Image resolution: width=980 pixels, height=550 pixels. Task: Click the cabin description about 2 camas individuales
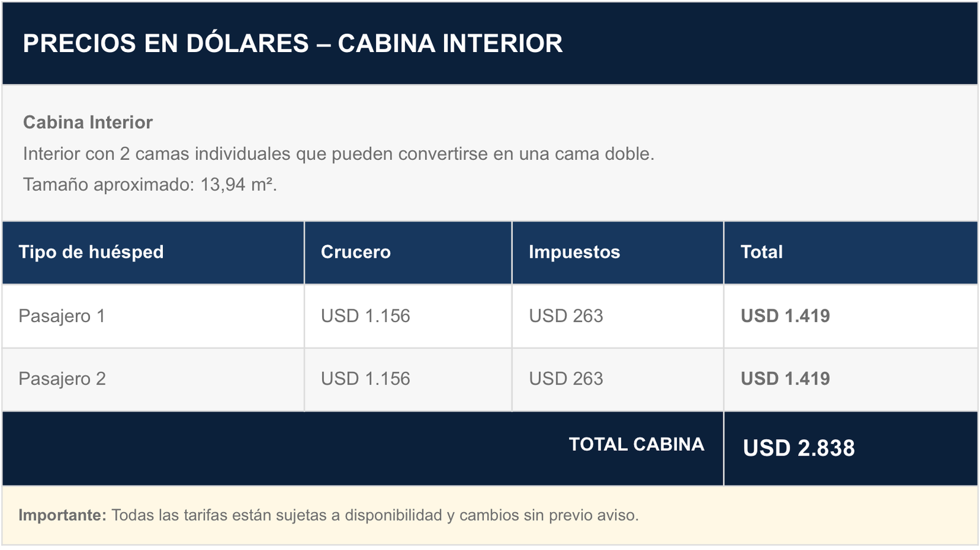coord(339,154)
